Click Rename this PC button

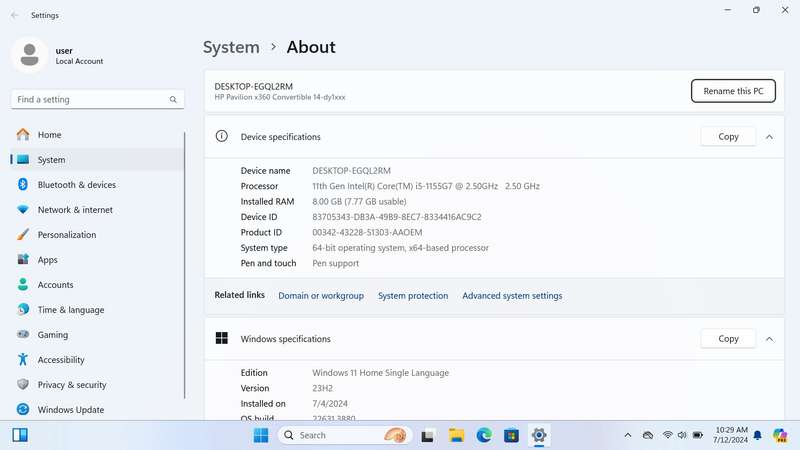tap(733, 91)
